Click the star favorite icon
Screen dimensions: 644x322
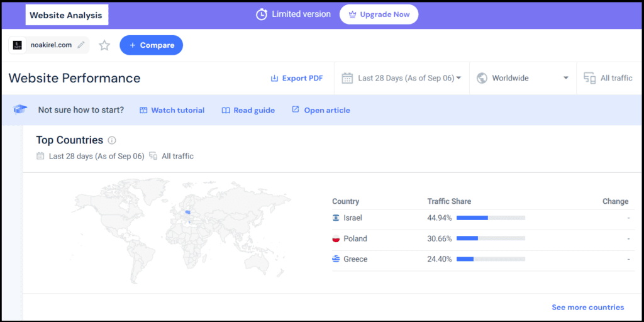[x=104, y=45]
